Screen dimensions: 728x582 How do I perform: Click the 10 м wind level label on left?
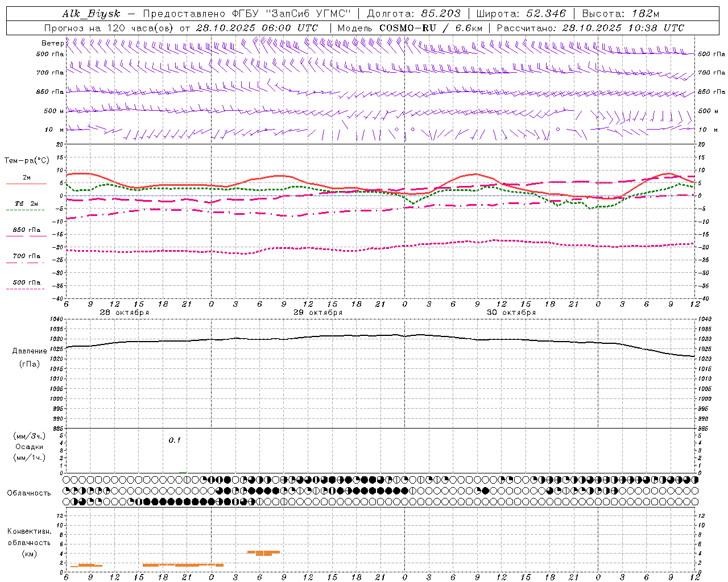(54, 130)
